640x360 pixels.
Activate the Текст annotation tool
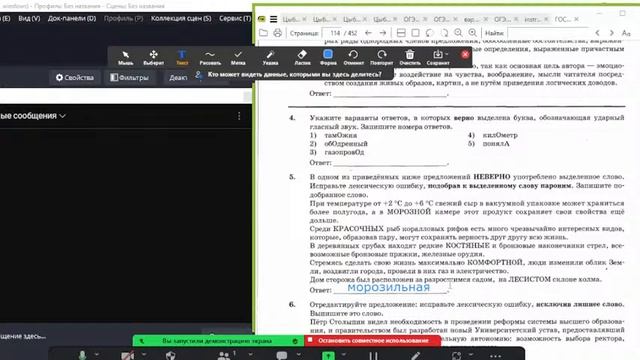[182, 57]
